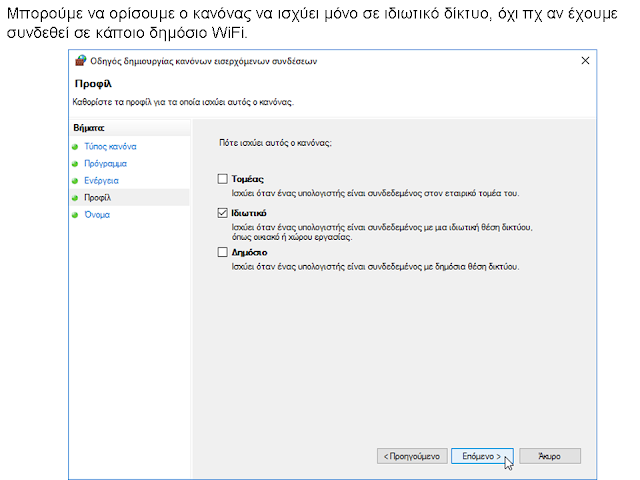
Task: Click the firewall wizard title bar icon
Action: [x=80, y=61]
